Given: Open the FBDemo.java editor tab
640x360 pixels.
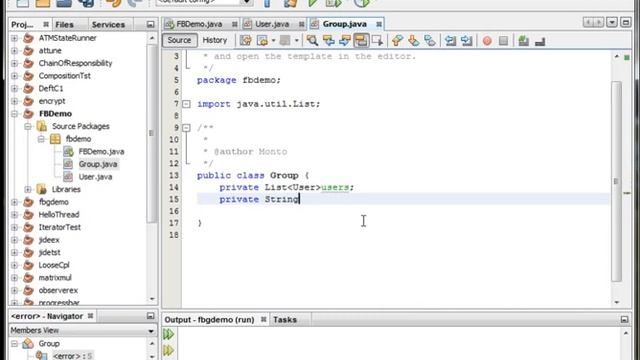Looking at the screenshot, I should tap(199, 24).
